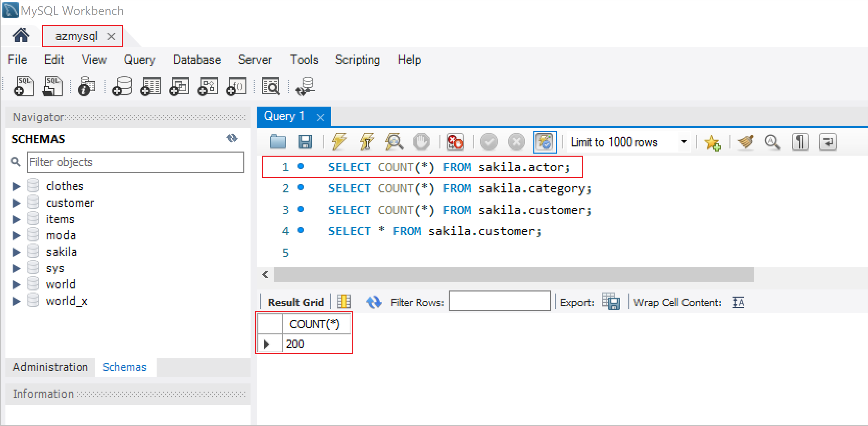
Task: Expand the clothes schema in Navigator
Action: [14, 186]
